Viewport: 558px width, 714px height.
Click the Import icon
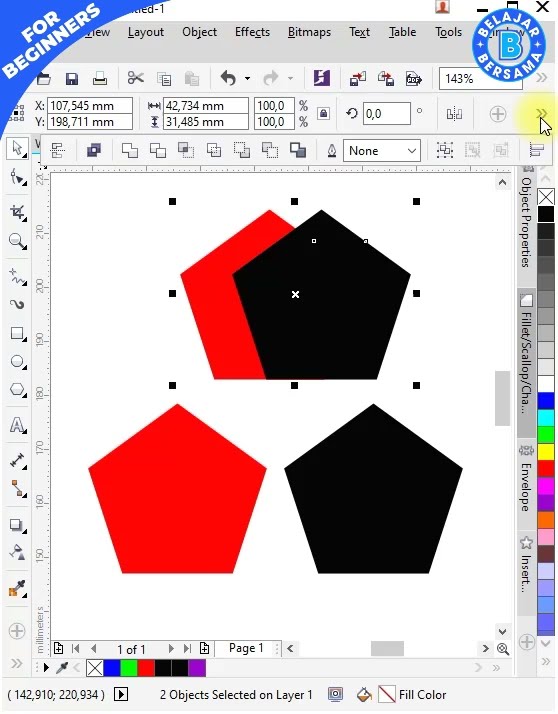[x=358, y=78]
